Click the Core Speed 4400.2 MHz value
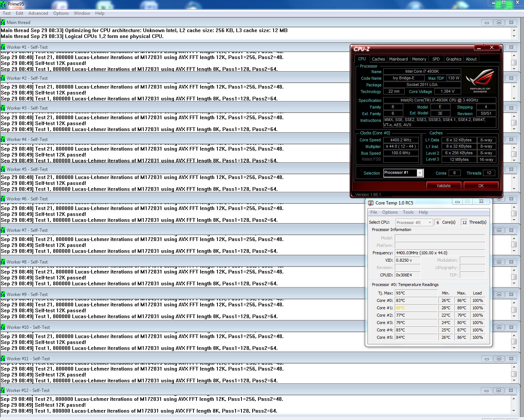524x420 pixels. click(401, 140)
